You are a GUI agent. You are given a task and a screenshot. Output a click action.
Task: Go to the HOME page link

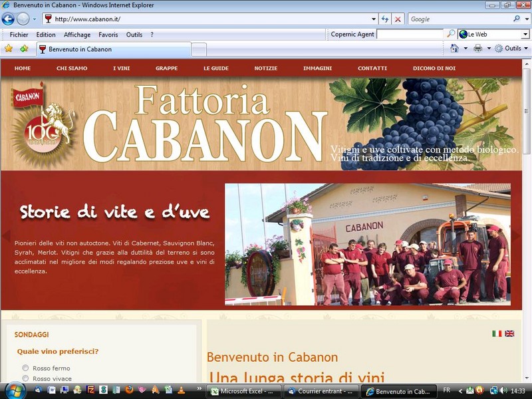pyautogui.click(x=23, y=68)
